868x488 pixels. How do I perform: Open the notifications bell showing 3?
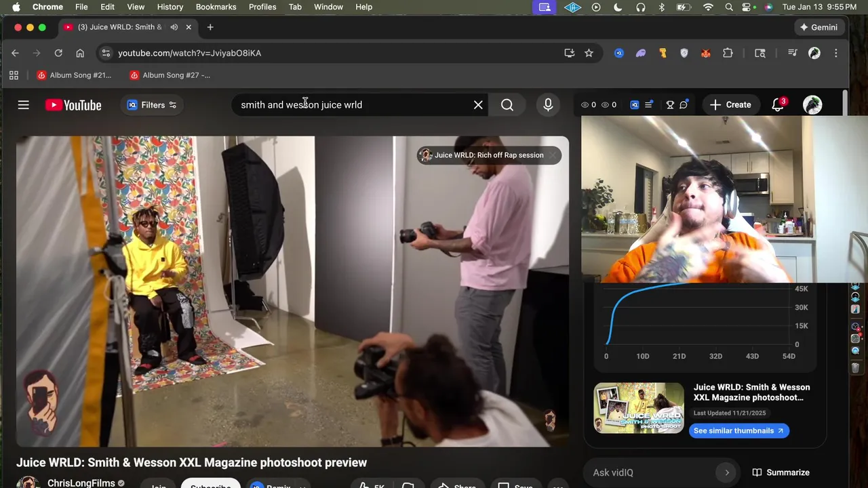point(778,105)
